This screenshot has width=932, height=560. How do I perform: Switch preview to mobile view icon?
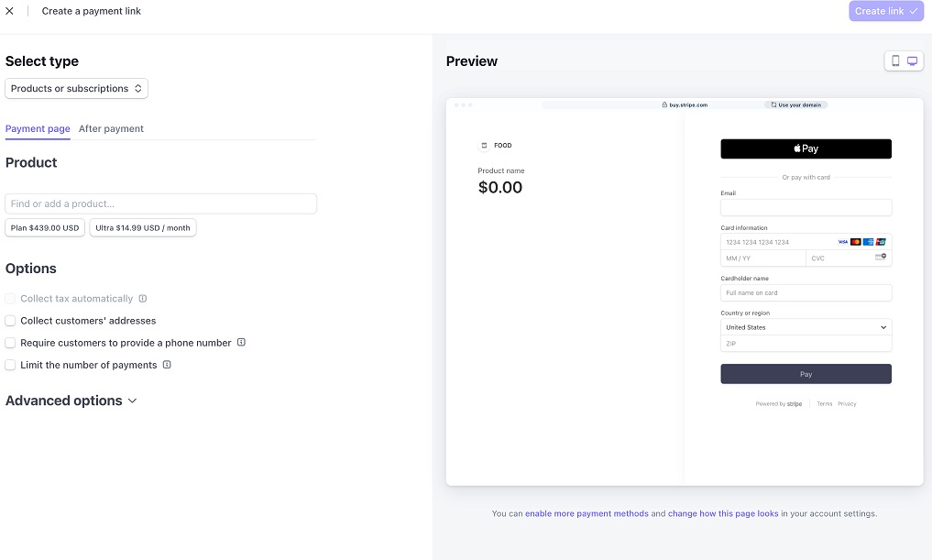click(895, 61)
